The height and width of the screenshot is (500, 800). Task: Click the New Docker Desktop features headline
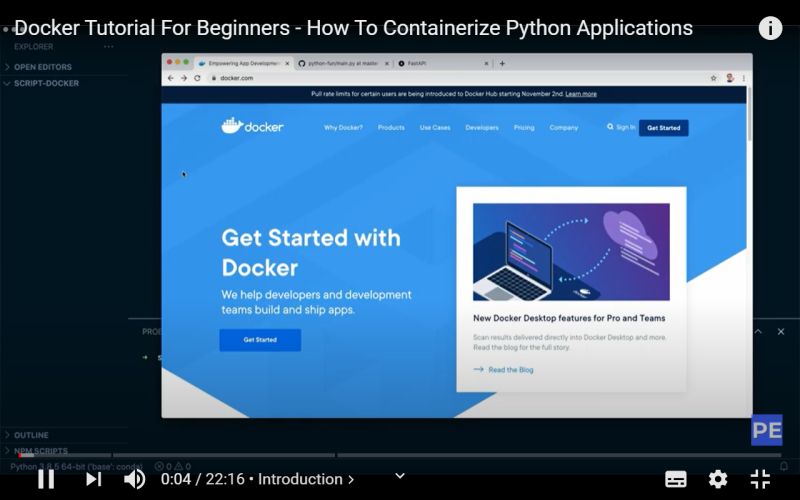(569, 318)
